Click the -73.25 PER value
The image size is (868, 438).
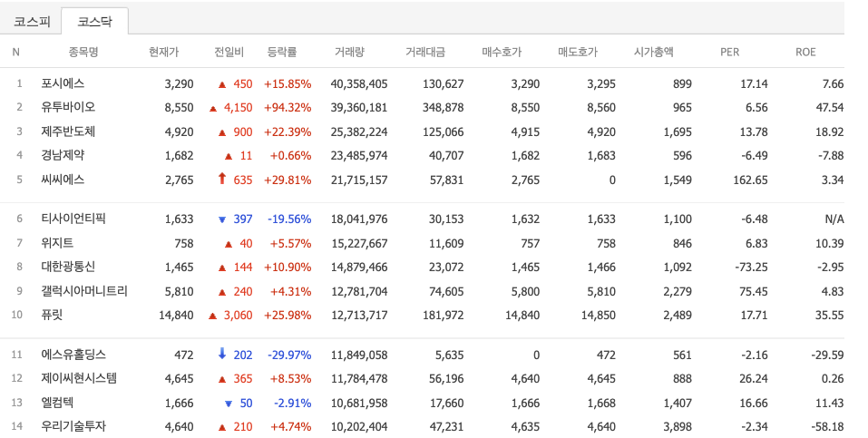[751, 268]
